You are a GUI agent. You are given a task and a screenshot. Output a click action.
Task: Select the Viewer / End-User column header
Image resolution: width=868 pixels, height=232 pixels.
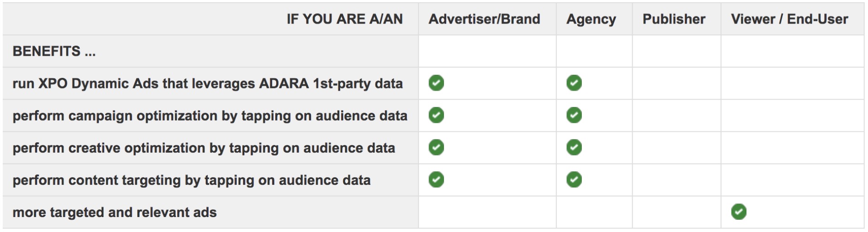[x=789, y=19]
